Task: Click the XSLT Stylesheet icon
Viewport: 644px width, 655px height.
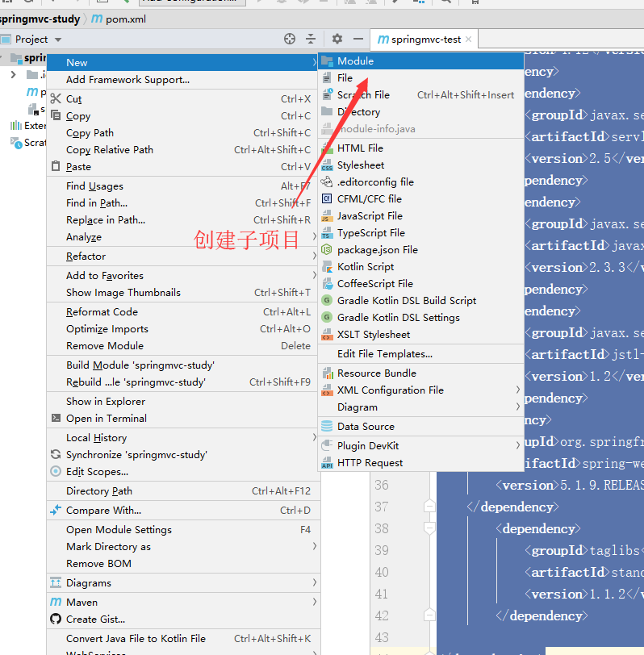Action: click(327, 335)
